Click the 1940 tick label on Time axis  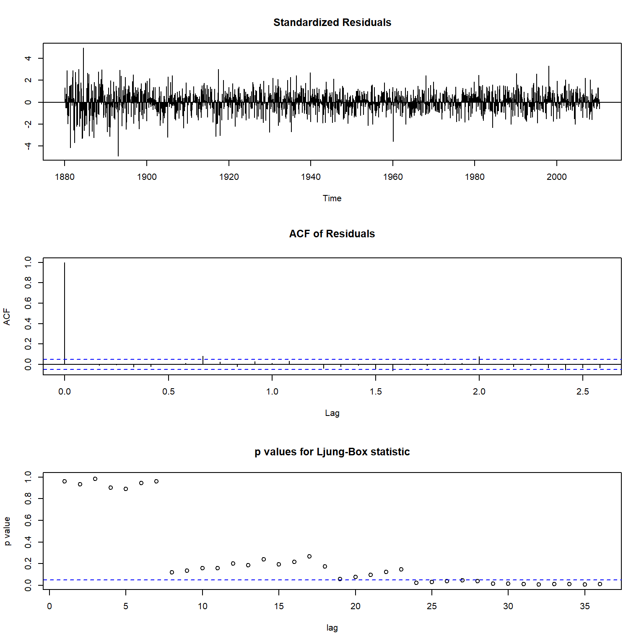coord(311,177)
